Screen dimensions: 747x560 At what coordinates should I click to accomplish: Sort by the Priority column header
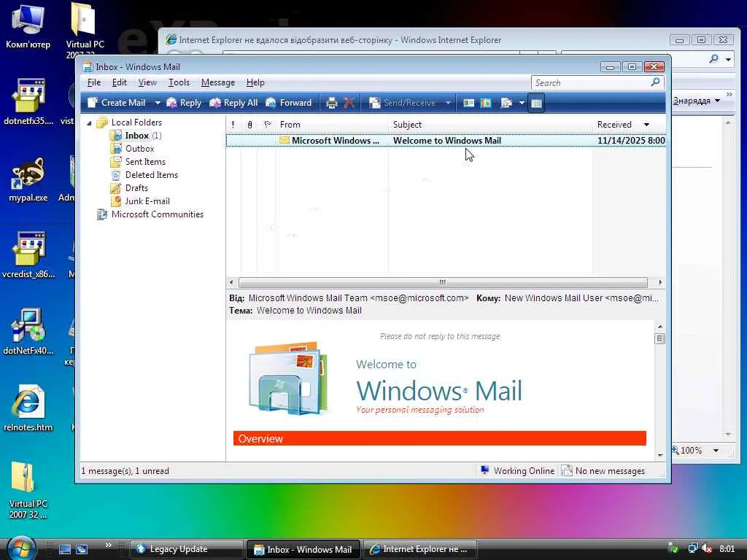tap(233, 125)
